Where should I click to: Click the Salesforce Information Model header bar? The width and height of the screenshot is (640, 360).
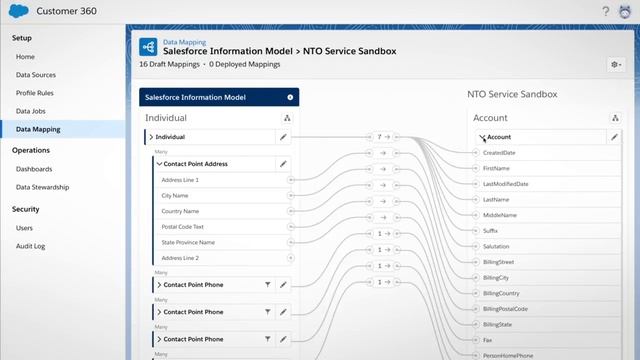[219, 97]
